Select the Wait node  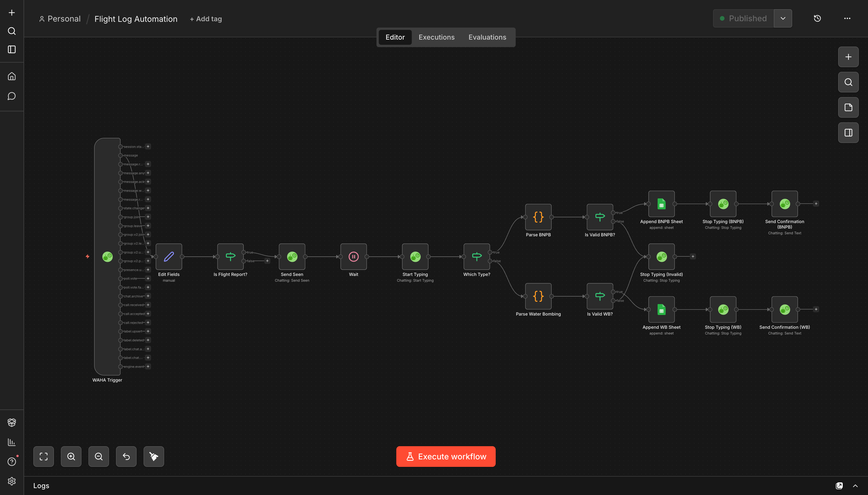(353, 257)
